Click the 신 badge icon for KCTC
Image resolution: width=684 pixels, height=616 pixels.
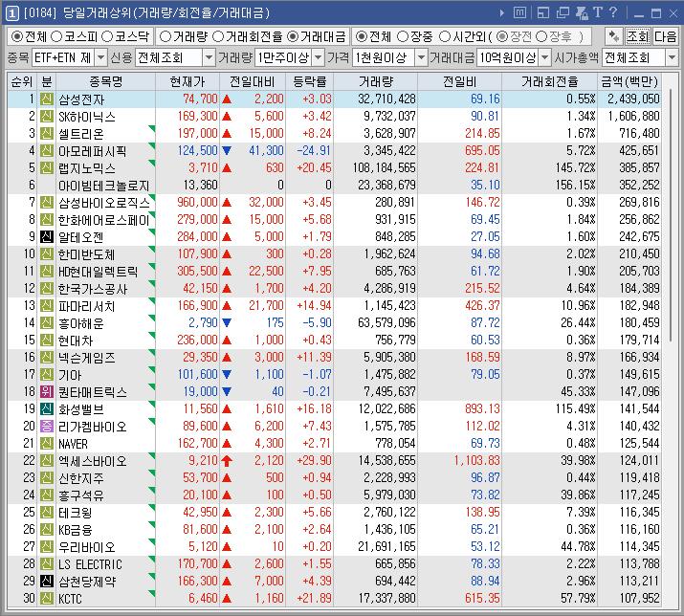tap(47, 598)
